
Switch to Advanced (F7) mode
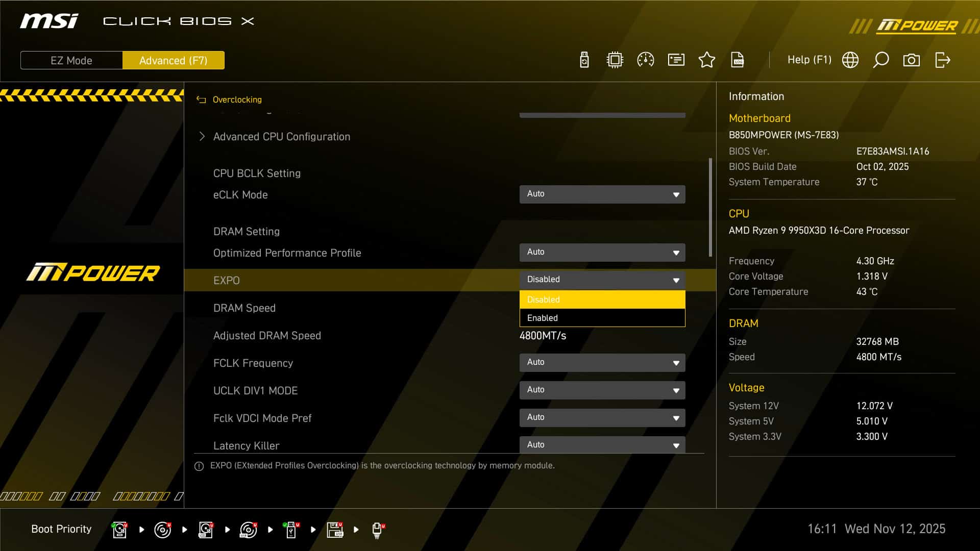(174, 60)
